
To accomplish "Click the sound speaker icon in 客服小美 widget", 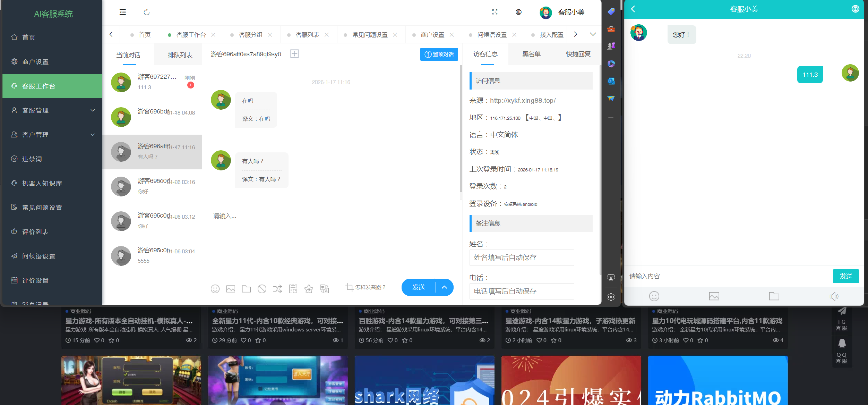I will tap(834, 296).
